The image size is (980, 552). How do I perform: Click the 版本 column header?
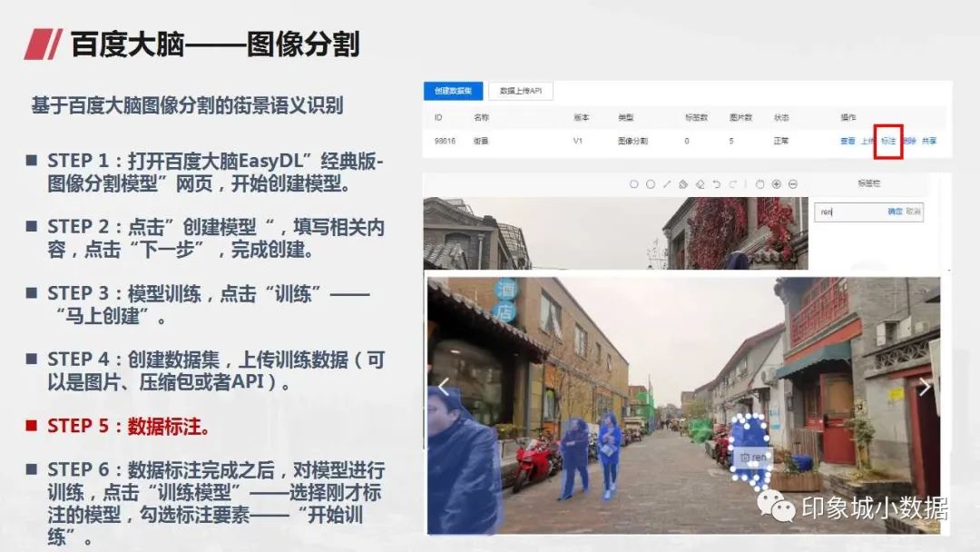pyautogui.click(x=582, y=117)
